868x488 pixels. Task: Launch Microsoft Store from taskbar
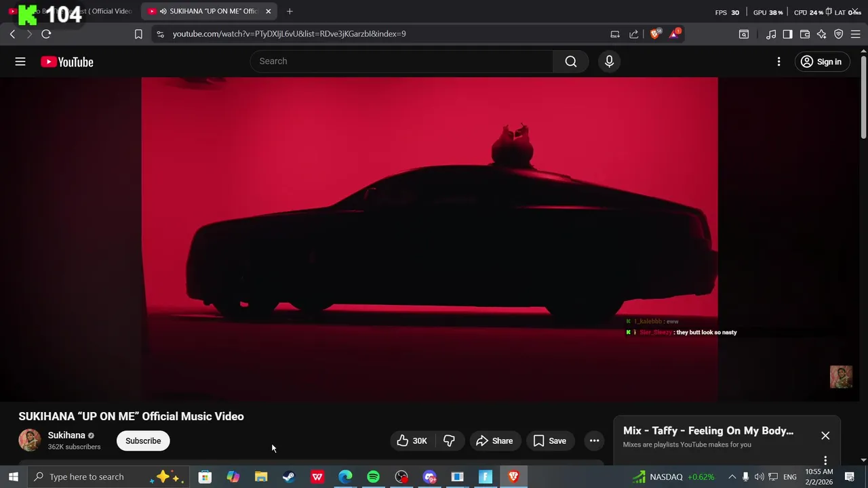pos(205,476)
